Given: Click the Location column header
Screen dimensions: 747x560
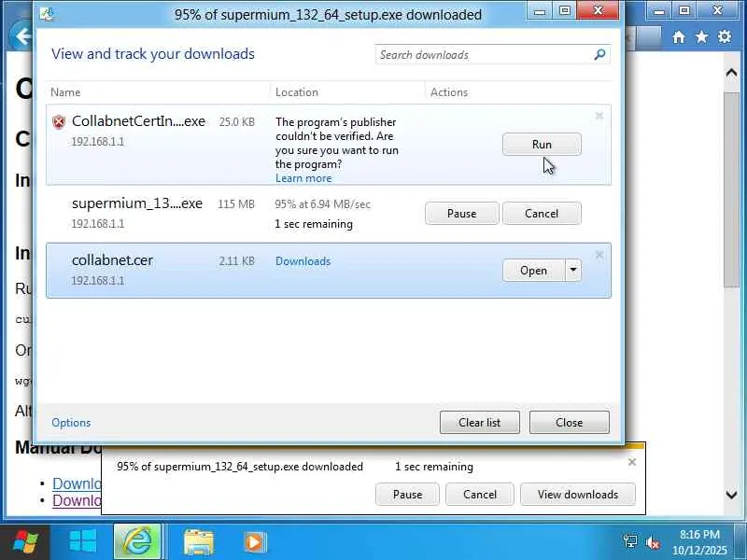Looking at the screenshot, I should [x=296, y=91].
